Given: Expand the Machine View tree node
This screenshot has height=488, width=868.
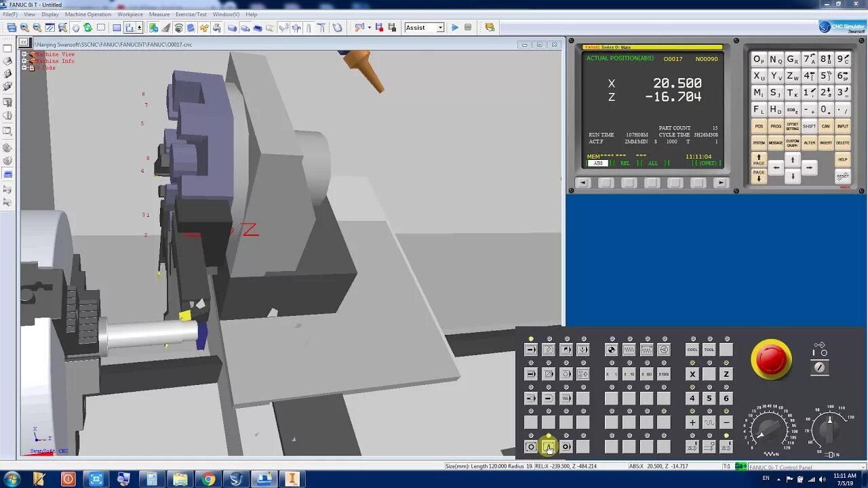Looking at the screenshot, I should (x=24, y=54).
